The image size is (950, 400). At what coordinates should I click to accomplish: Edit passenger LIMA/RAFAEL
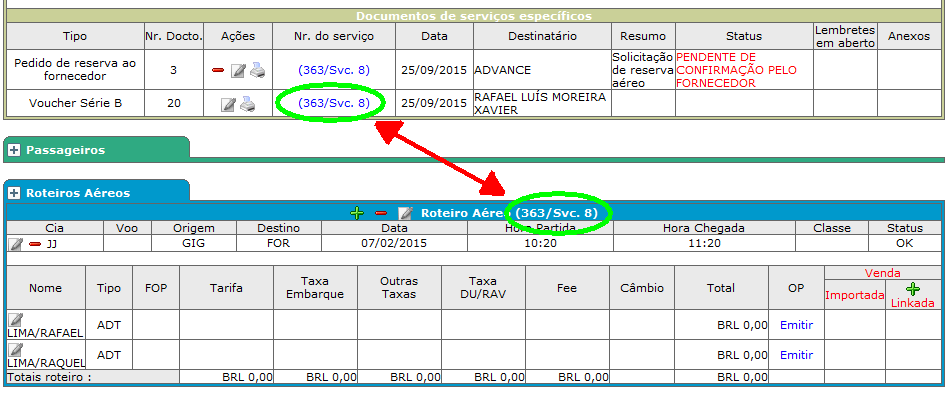[17, 319]
